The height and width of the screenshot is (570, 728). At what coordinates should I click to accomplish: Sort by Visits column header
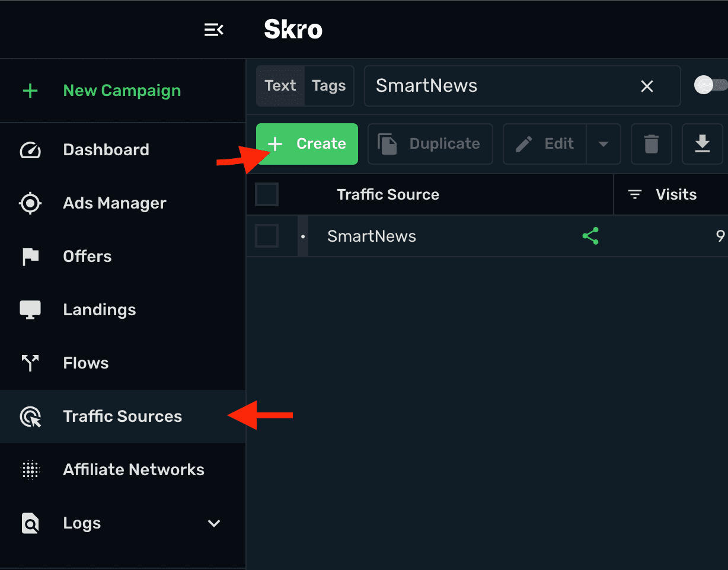tap(676, 194)
